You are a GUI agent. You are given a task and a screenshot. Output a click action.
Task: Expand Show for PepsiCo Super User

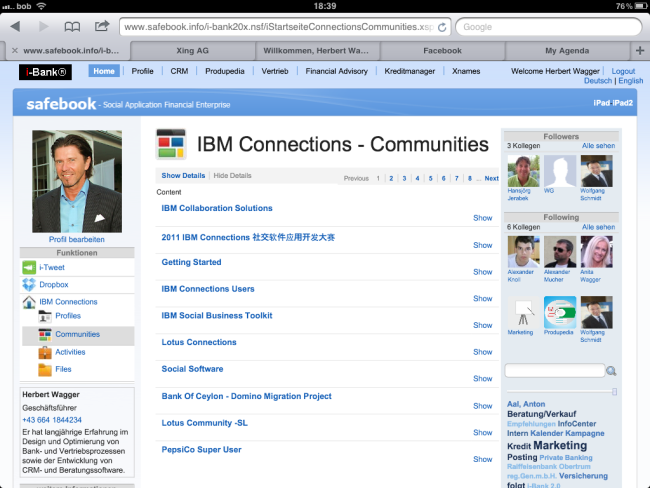[483, 459]
